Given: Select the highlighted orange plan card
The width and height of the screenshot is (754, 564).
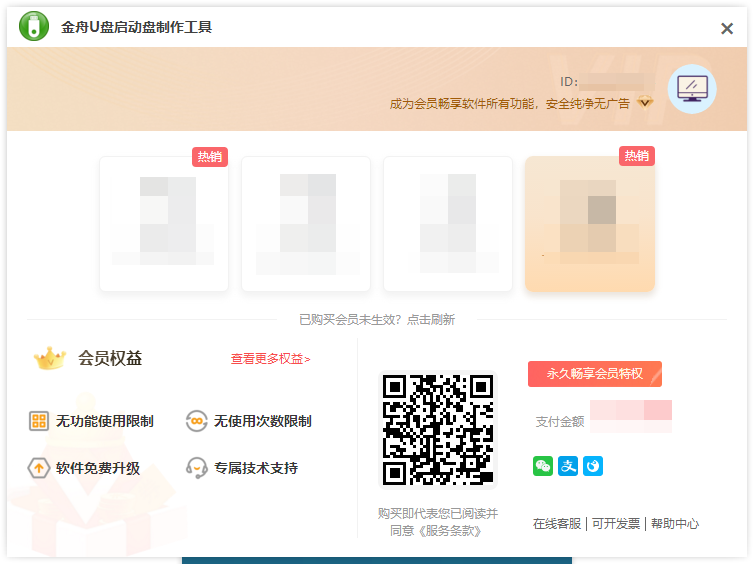Looking at the screenshot, I should (x=590, y=224).
